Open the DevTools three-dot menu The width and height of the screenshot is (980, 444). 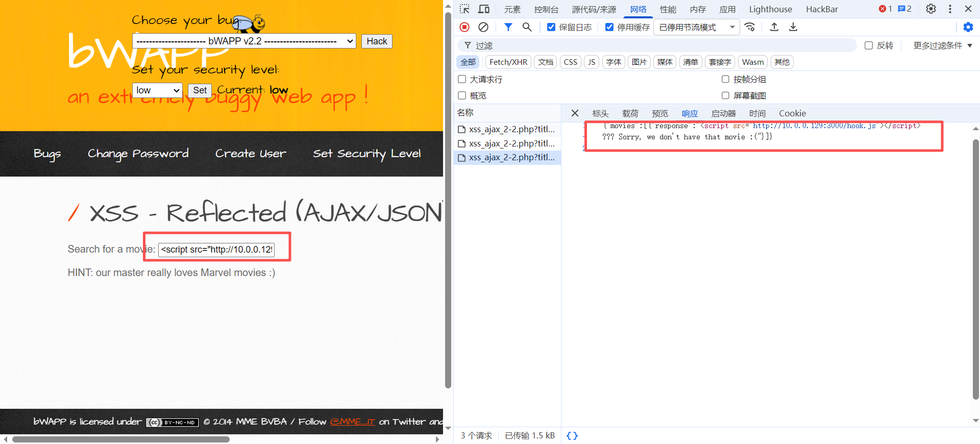coord(950,9)
